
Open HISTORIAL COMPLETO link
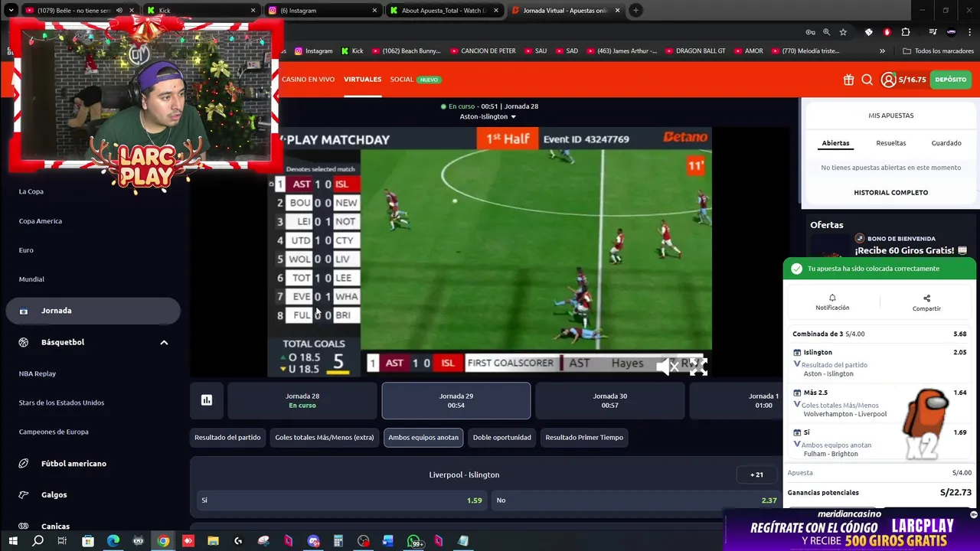pos(890,193)
